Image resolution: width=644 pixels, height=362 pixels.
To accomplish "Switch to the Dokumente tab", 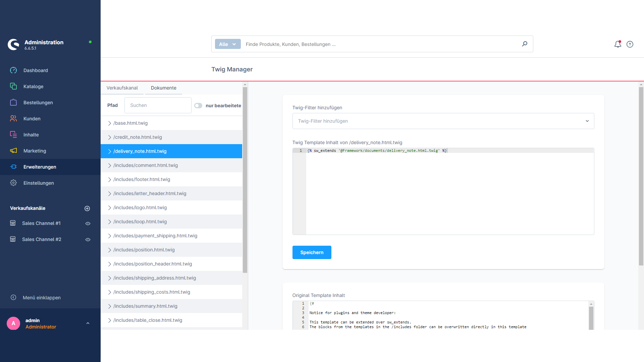I will point(163,88).
